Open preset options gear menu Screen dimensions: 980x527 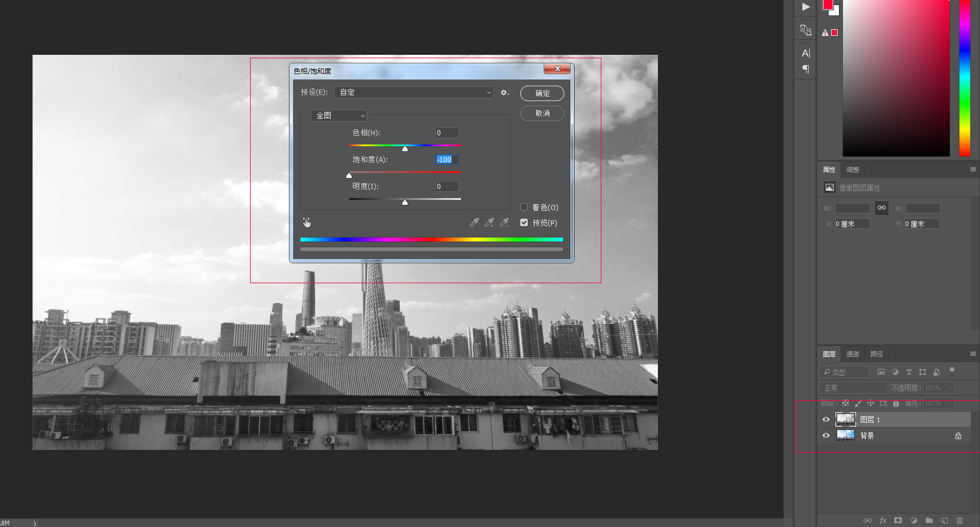pos(504,92)
